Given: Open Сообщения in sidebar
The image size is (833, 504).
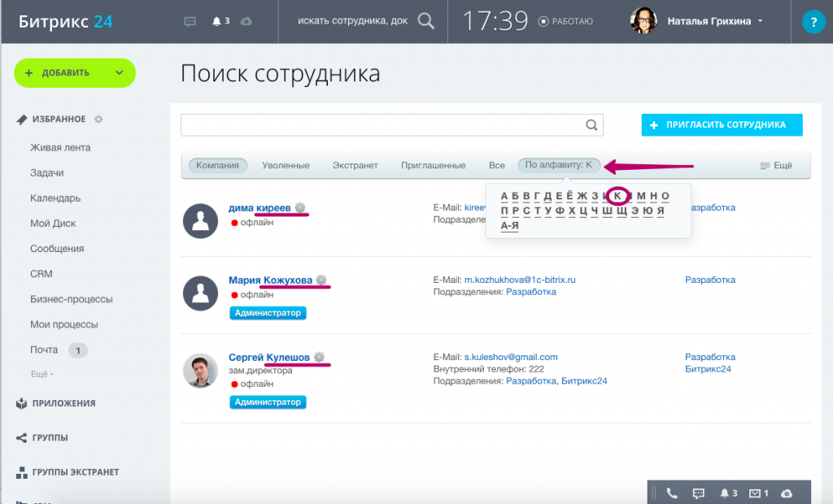Looking at the screenshot, I should click(57, 249).
